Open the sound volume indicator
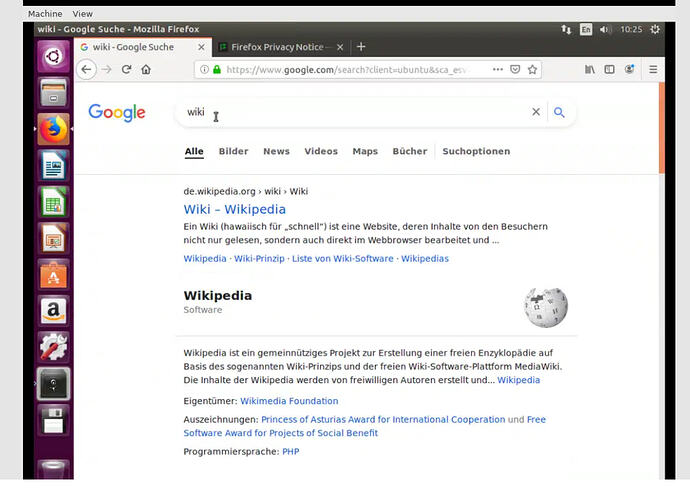 605,29
